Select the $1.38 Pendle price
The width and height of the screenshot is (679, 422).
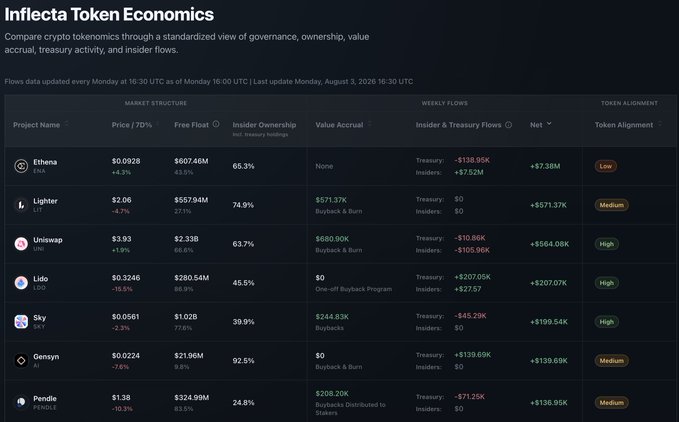pos(121,397)
